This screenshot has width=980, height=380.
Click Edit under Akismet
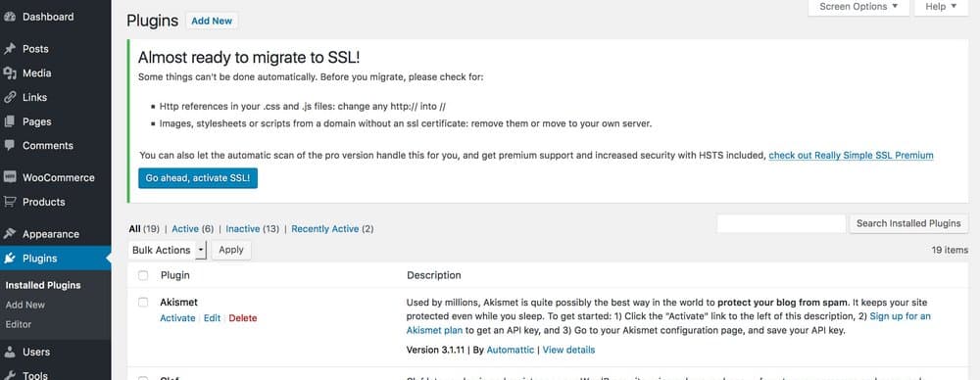[212, 318]
